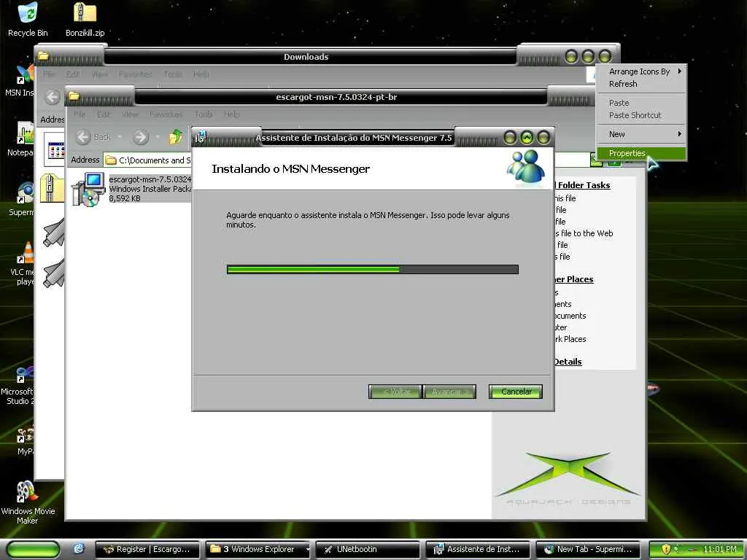Choose Paste Shortcut from context menu
Screen dimensions: 747x560
pyautogui.click(x=640, y=115)
